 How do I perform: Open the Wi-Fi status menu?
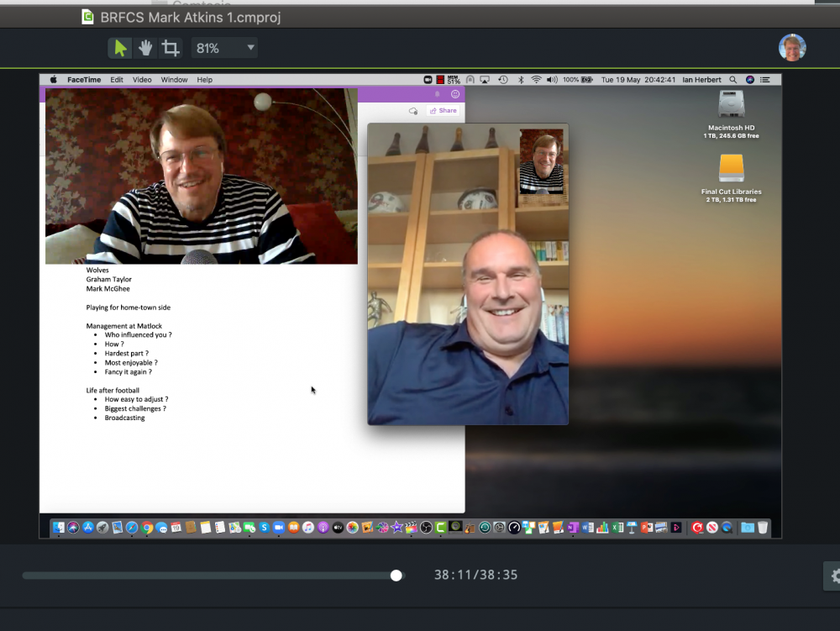pyautogui.click(x=536, y=80)
